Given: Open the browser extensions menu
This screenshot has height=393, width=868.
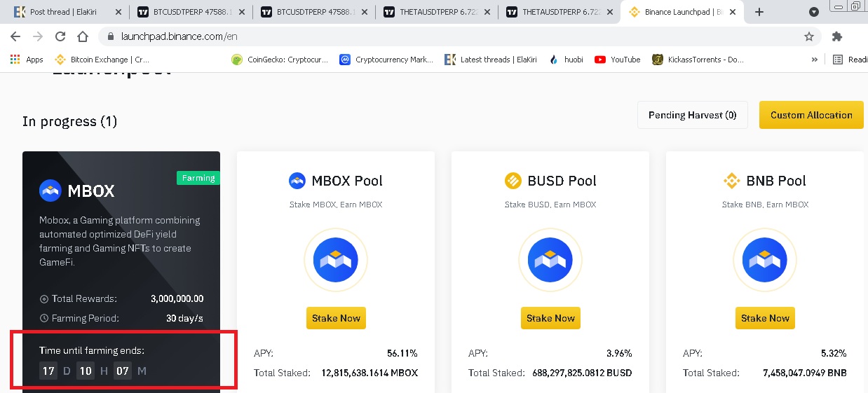Looking at the screenshot, I should 837,36.
